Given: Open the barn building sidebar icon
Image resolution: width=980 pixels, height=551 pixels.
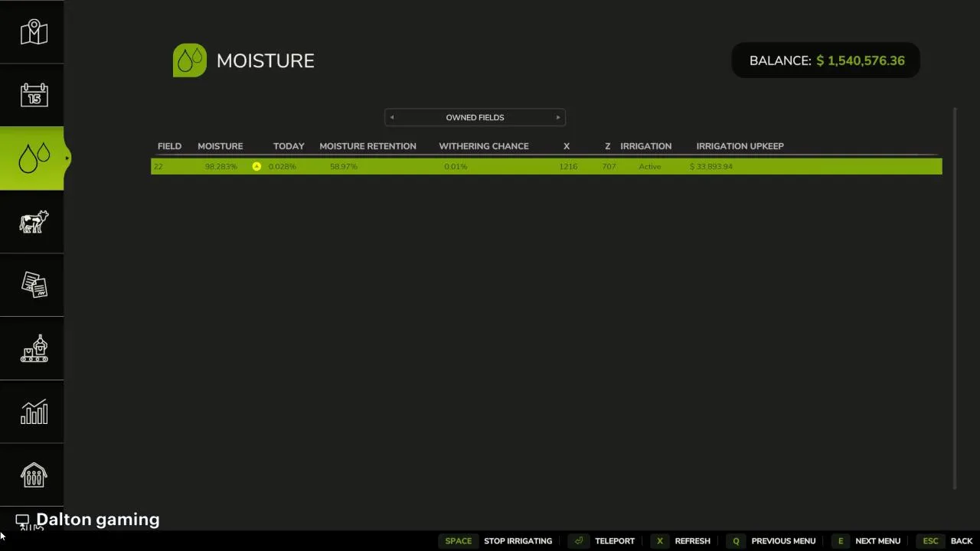Looking at the screenshot, I should click(x=34, y=475).
